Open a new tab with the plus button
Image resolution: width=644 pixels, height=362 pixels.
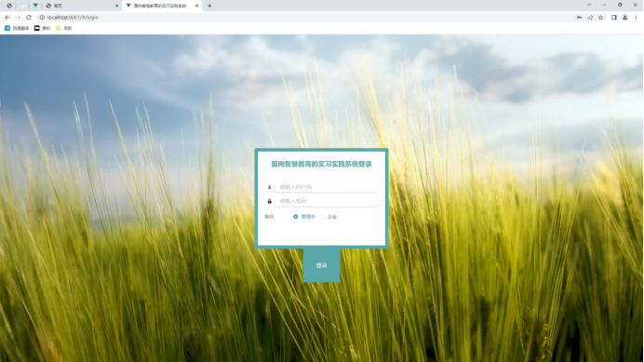[x=209, y=6]
